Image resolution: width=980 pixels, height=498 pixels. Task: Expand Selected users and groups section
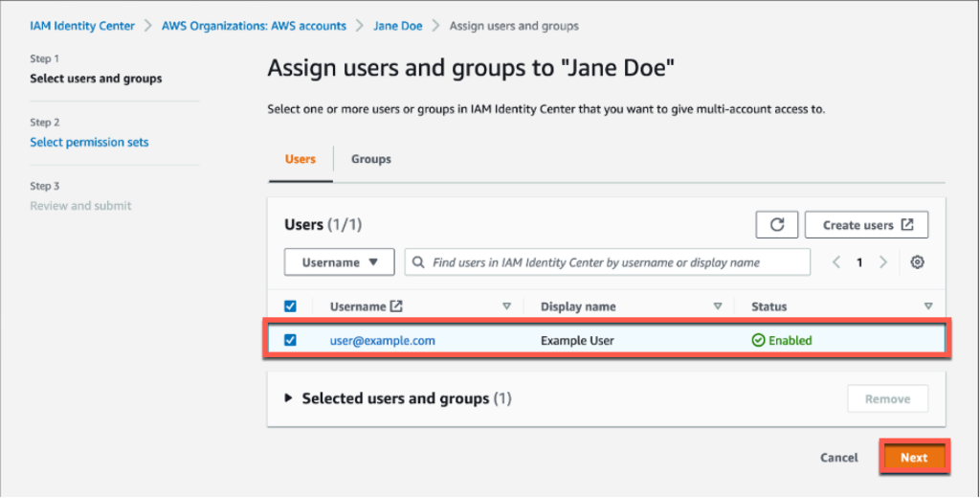tap(288, 398)
